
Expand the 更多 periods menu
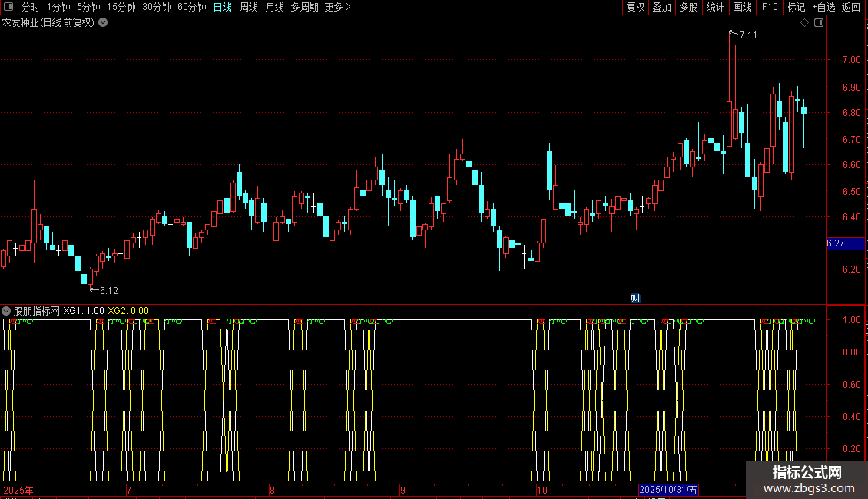337,7
